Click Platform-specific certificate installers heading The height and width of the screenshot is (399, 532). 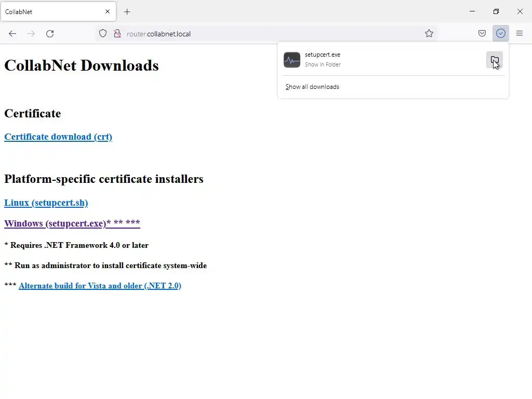point(104,179)
